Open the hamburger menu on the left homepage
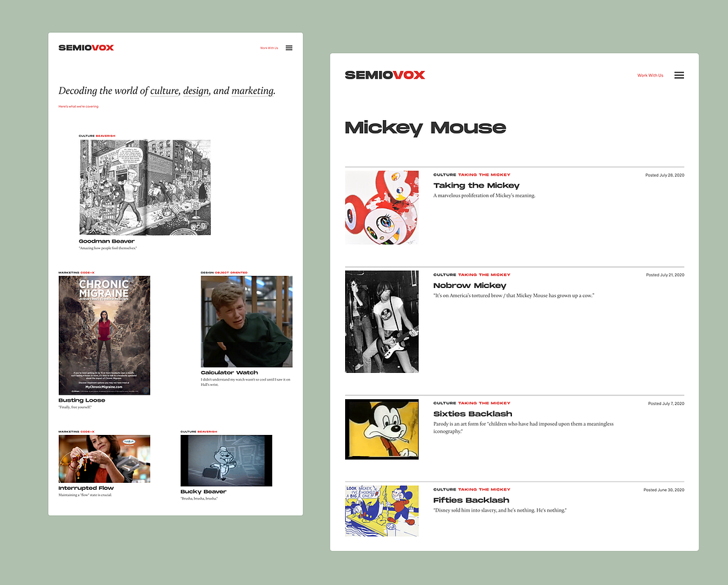Viewport: 728px width, 585px height. [289, 48]
